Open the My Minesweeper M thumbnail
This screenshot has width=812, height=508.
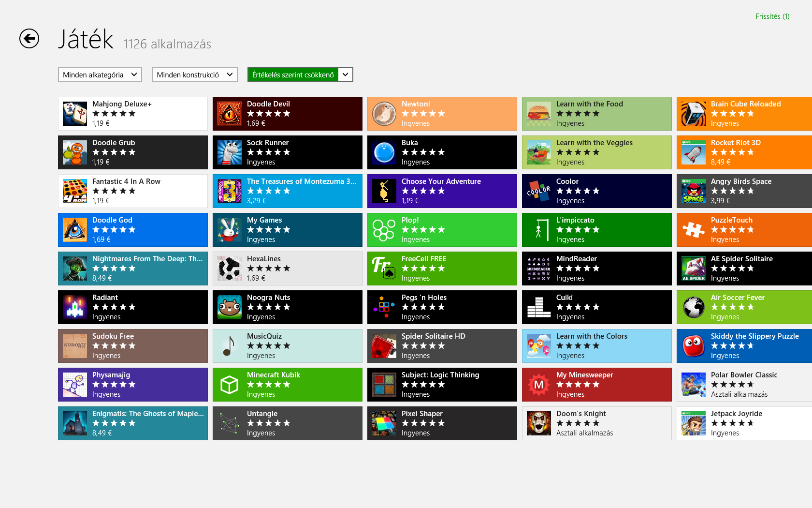coord(539,385)
